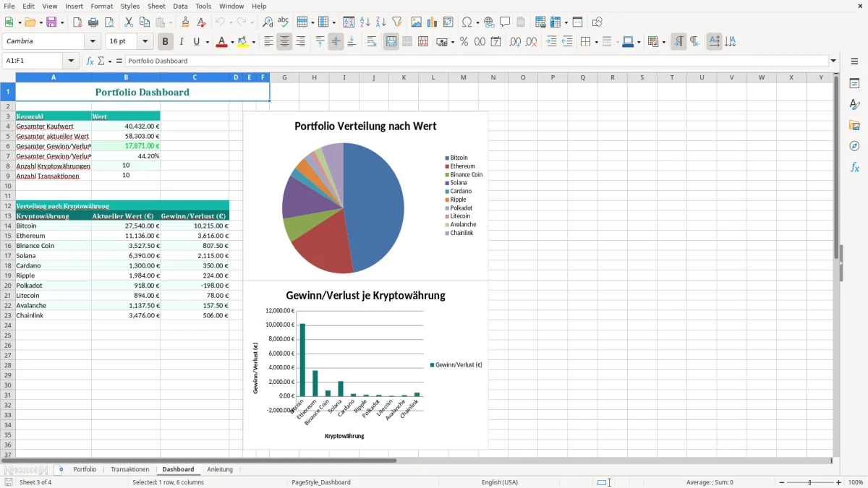Click Insert Comment icon
Viewport: 868px width, 488px height.
coord(505,22)
